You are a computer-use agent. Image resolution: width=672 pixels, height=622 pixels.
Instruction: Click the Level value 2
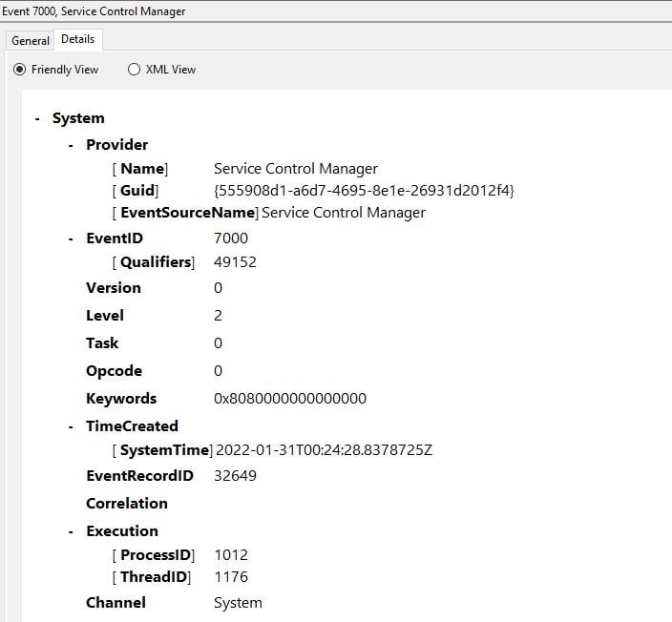(x=218, y=316)
